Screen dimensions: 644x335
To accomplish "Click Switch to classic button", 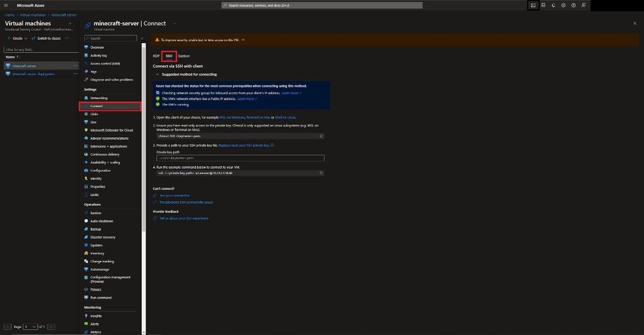I will click(x=46, y=38).
